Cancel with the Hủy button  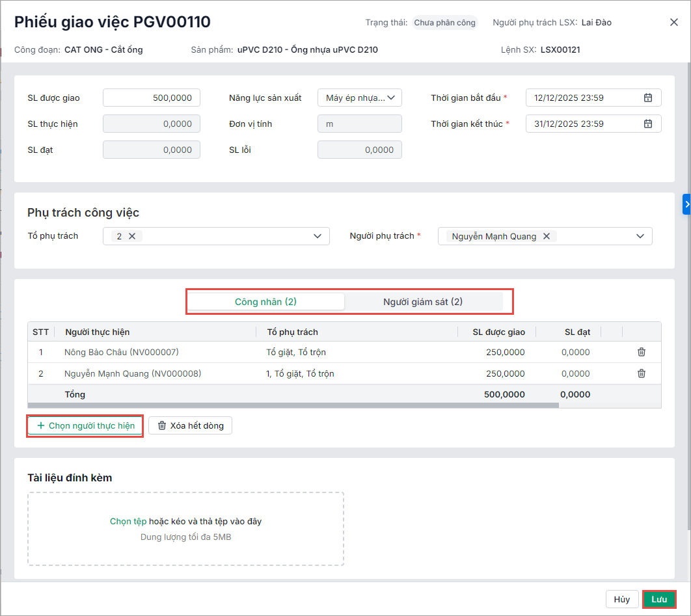coord(622,599)
